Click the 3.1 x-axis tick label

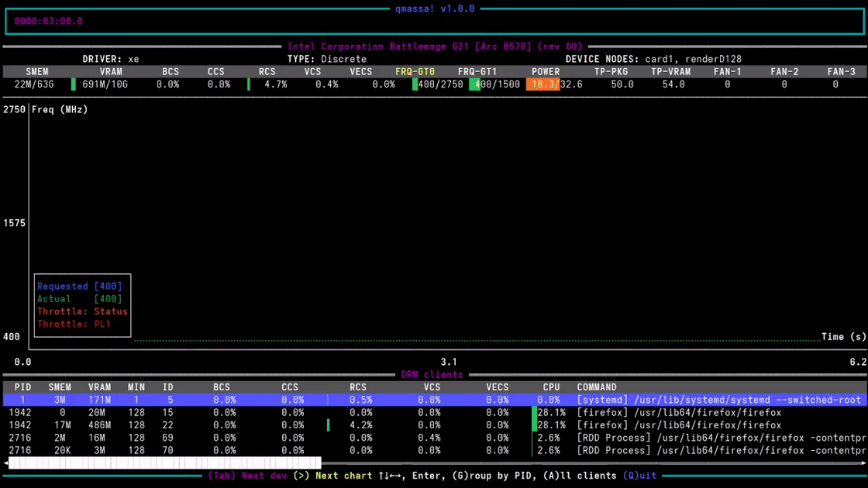[x=449, y=362]
